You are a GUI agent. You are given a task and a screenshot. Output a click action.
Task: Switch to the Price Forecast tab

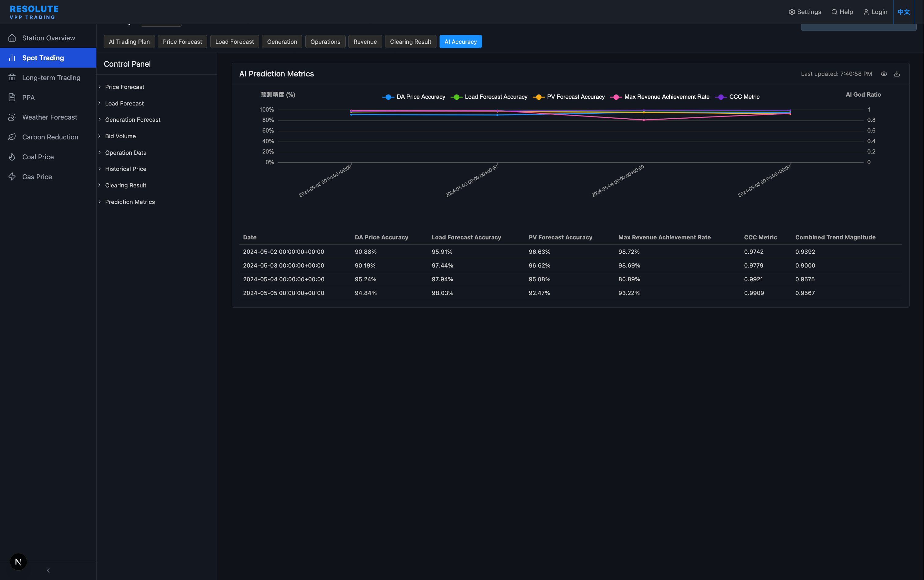(182, 42)
